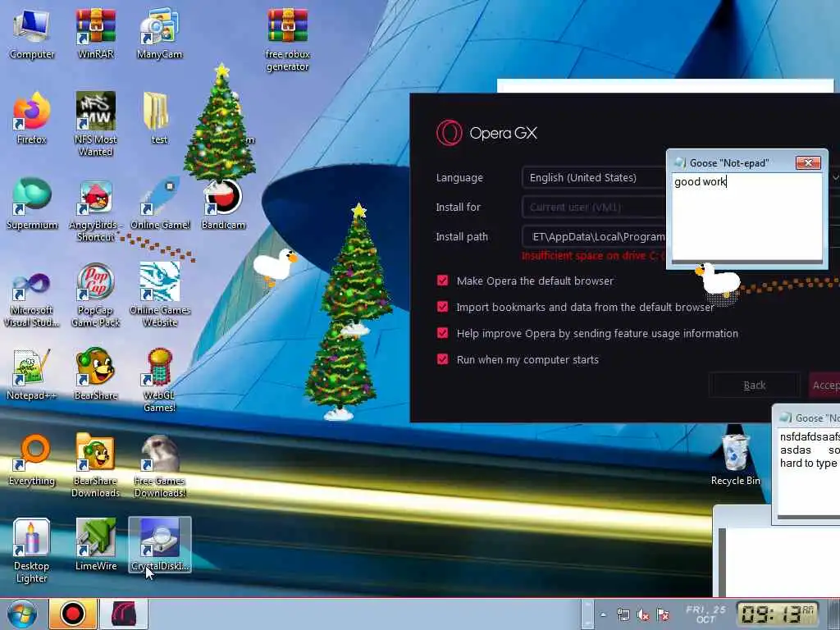Uncheck Help improve Opera usage information
The image size is (840, 630).
point(442,333)
